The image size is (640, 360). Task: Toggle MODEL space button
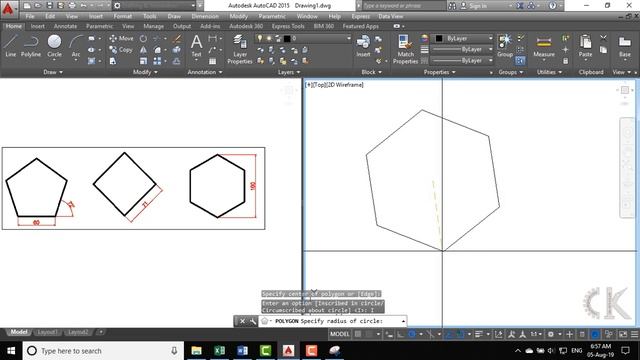pos(340,334)
